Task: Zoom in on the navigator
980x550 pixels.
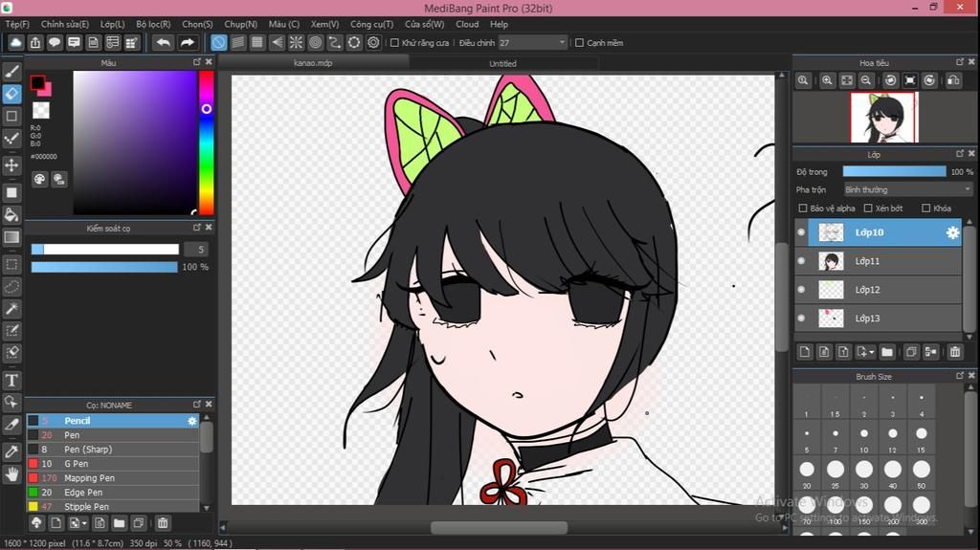Action: click(x=827, y=80)
